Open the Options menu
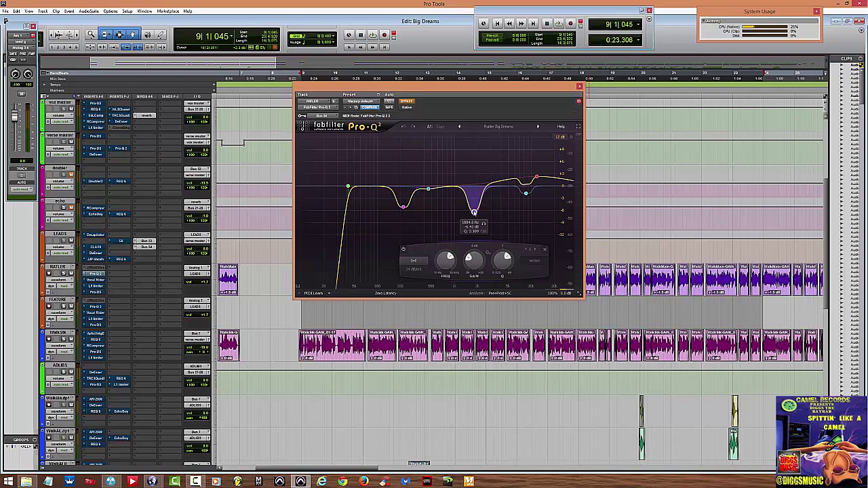The height and width of the screenshot is (488, 868). tap(111, 11)
